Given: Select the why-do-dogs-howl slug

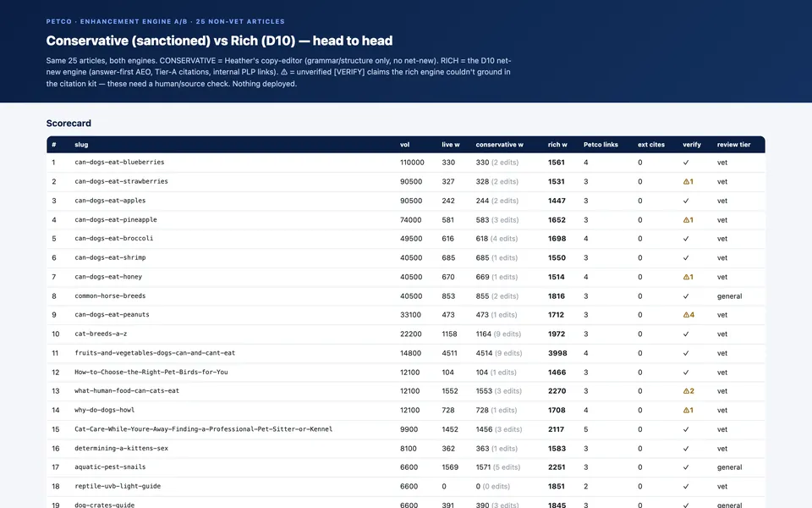Looking at the screenshot, I should tap(105, 410).
